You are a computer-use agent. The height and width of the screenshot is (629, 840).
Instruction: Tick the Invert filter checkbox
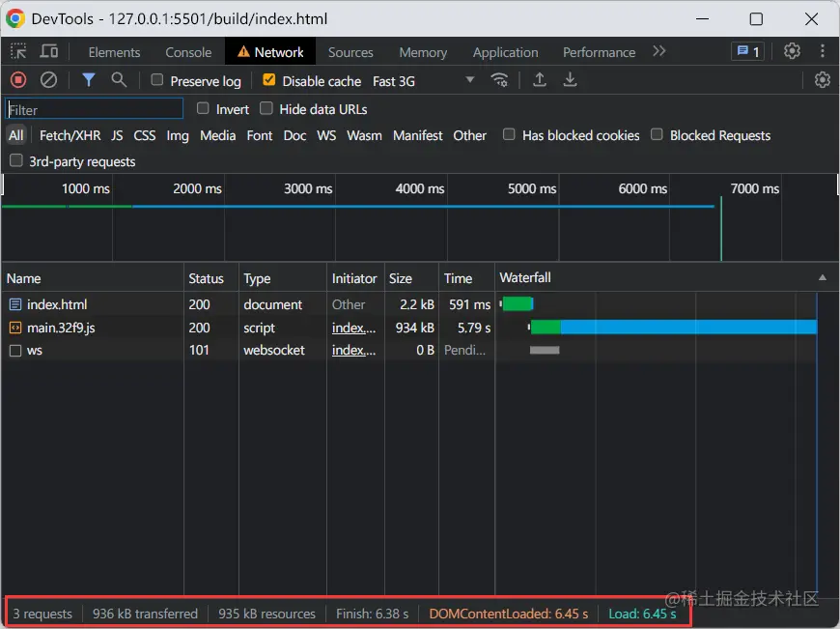203,108
